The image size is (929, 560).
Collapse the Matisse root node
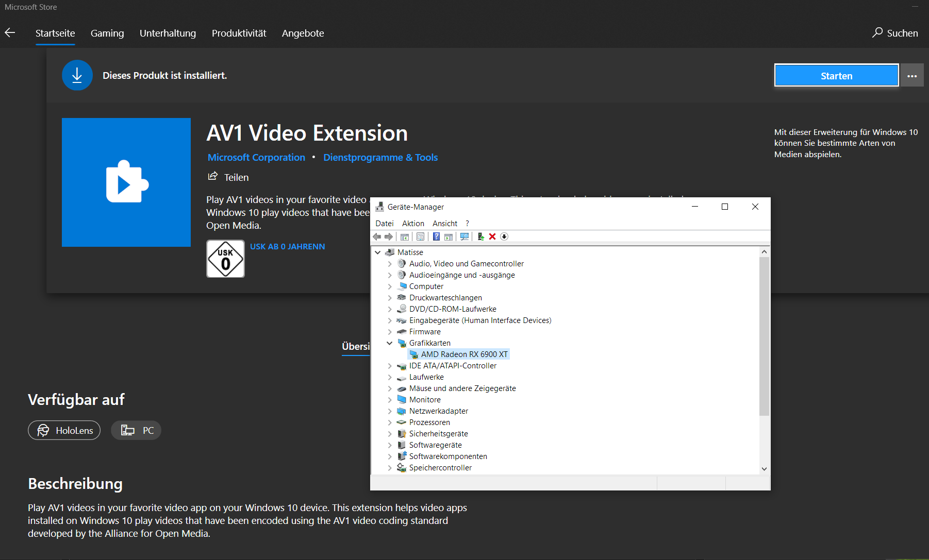(x=378, y=252)
